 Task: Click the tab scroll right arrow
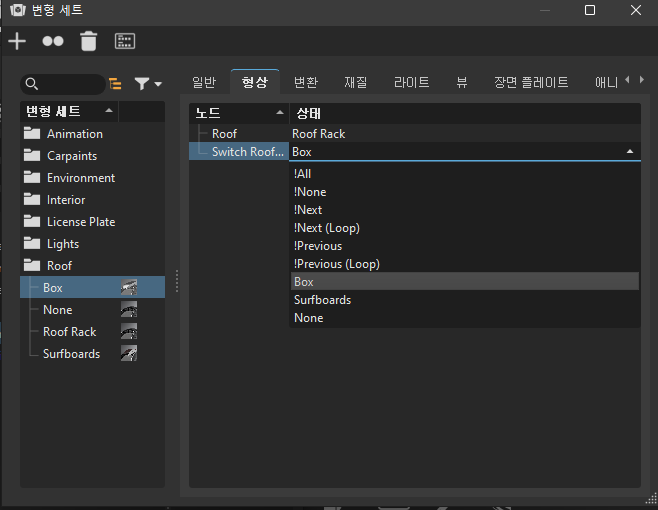(x=641, y=80)
